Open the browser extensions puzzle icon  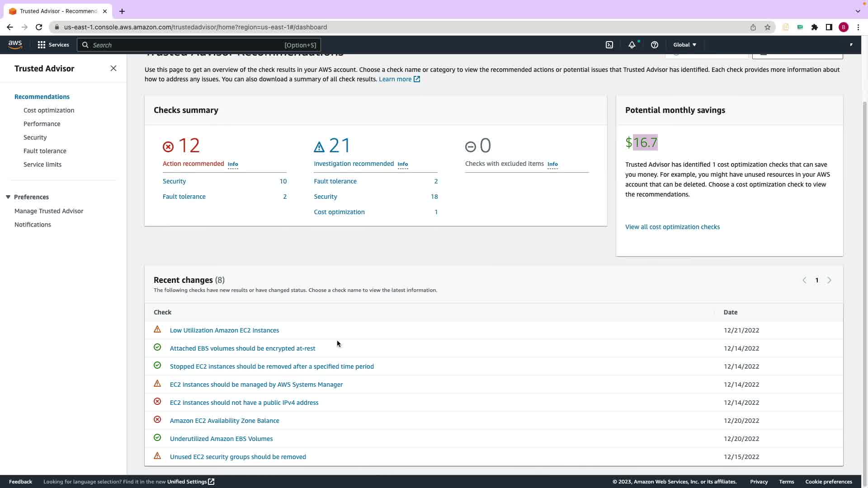coord(814,27)
